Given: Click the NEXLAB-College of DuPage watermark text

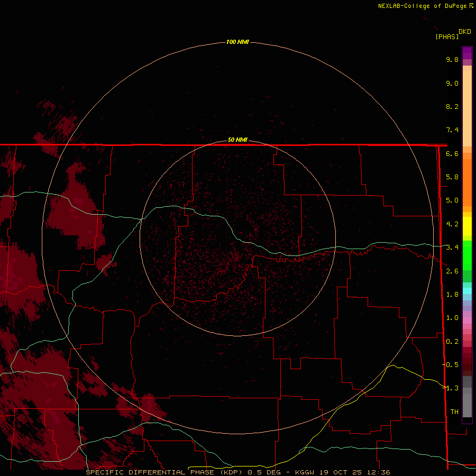Looking at the screenshot, I should click(x=422, y=6).
